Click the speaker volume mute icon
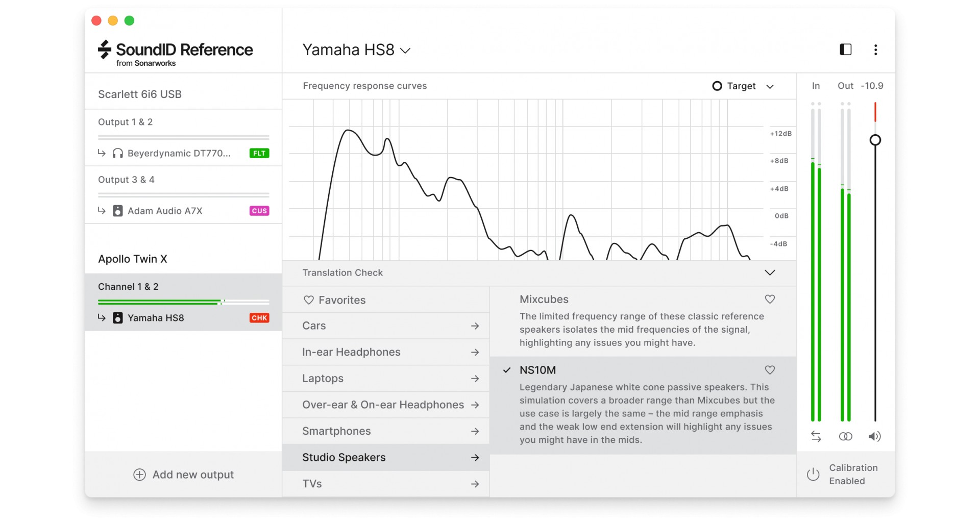Image resolution: width=980 pixels, height=522 pixels. (874, 436)
